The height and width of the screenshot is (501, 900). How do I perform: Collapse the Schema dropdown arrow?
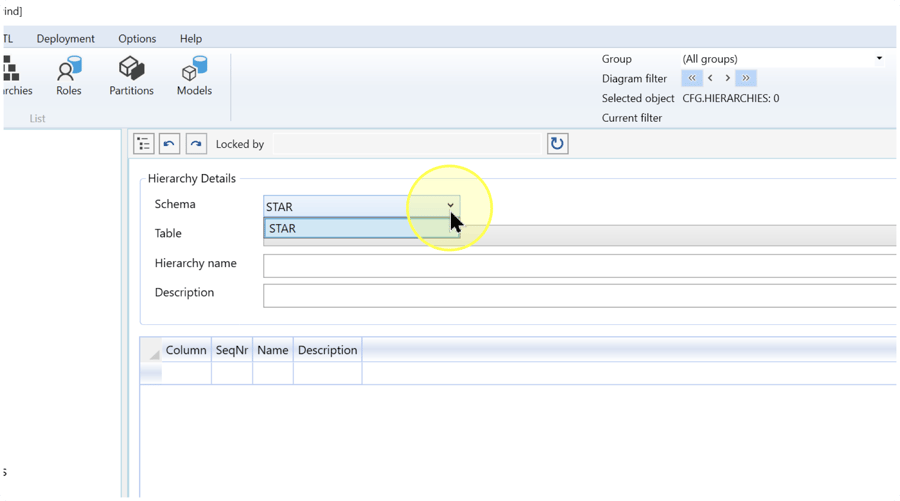(451, 205)
